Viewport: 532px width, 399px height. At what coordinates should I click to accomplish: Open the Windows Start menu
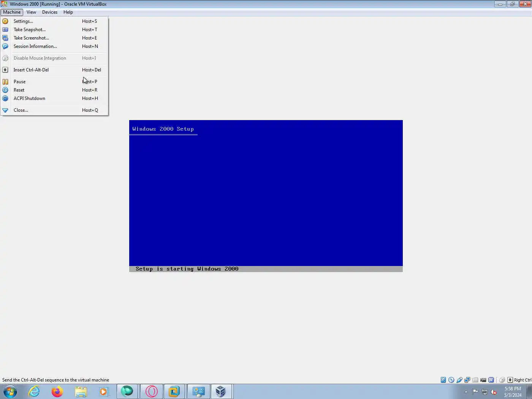[x=10, y=391]
